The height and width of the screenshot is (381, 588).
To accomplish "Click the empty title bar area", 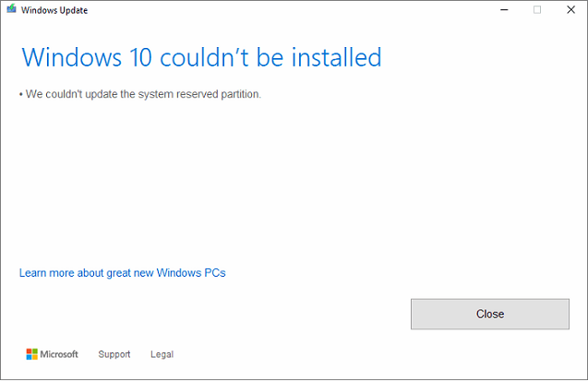I will click(293, 10).
